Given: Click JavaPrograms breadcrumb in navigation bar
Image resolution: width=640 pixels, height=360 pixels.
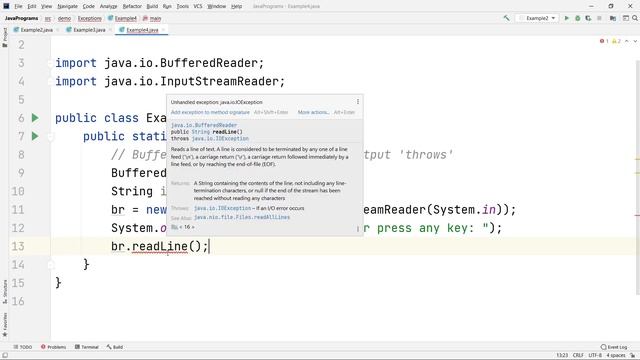Looking at the screenshot, I should coord(21,18).
